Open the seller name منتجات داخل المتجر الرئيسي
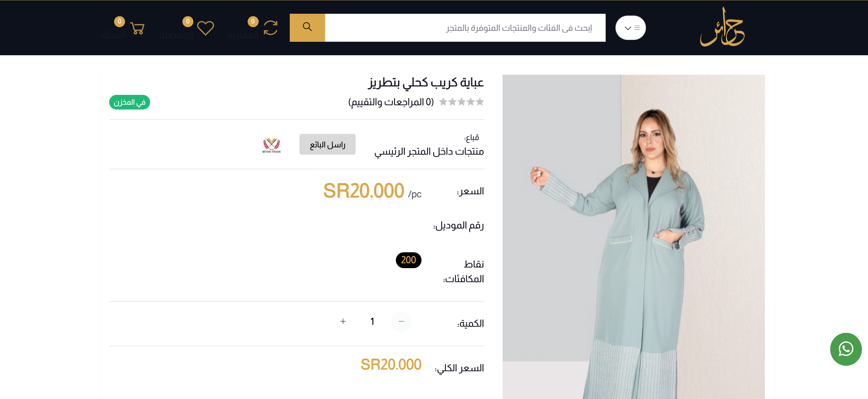 click(x=429, y=152)
